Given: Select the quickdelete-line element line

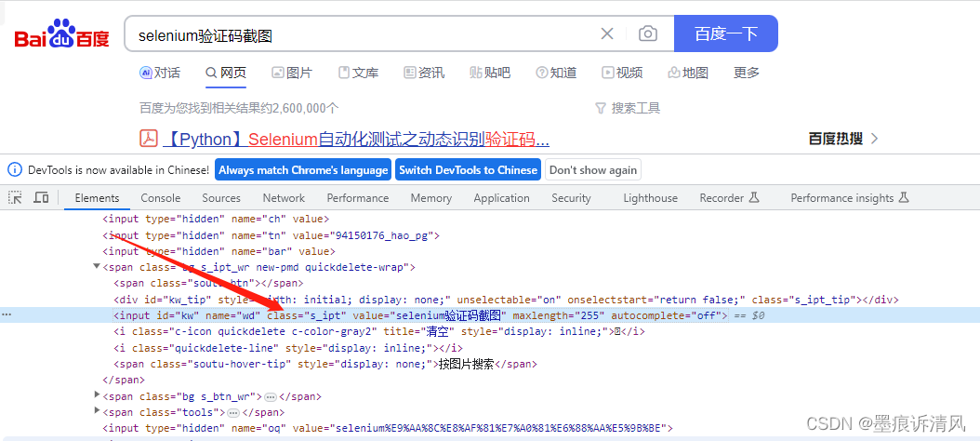Looking at the screenshot, I should 288,348.
